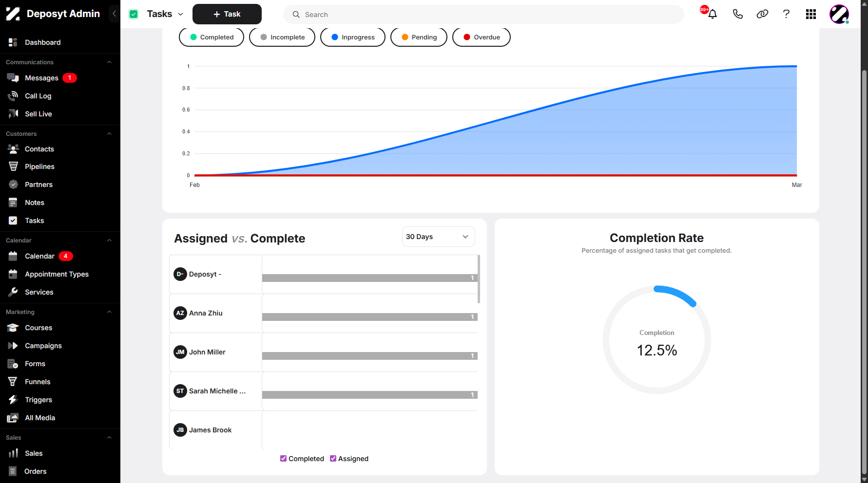Click the Triggers lightning icon

click(x=13, y=400)
